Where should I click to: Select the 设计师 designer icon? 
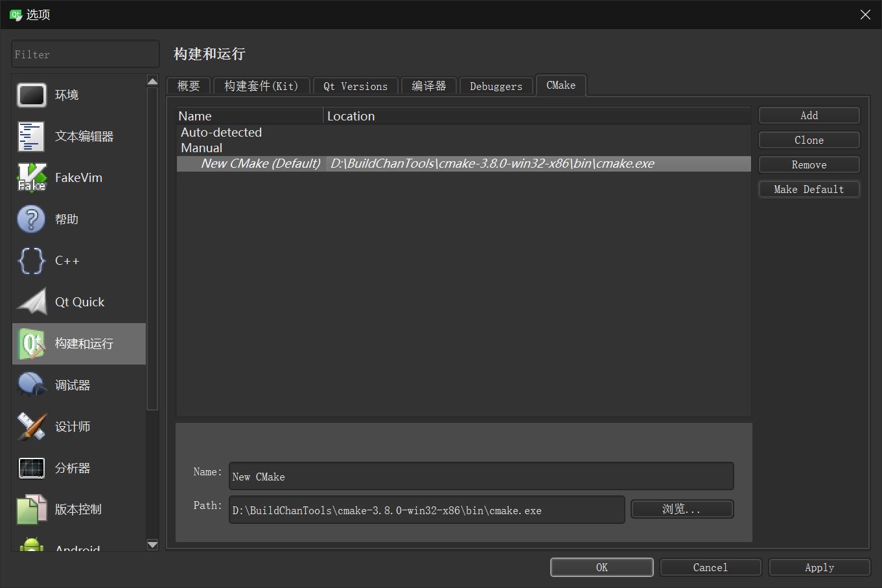tap(31, 427)
